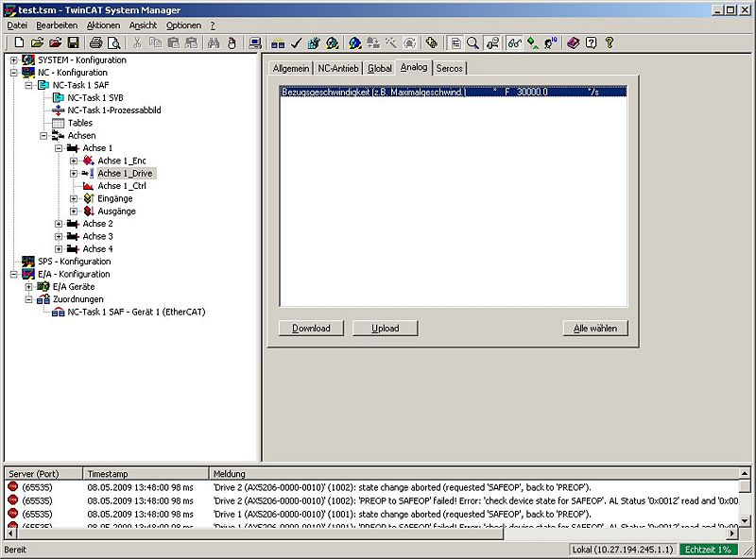Collapse the Achse 1 node
Image resolution: width=756 pixels, height=559 pixels.
click(59, 148)
